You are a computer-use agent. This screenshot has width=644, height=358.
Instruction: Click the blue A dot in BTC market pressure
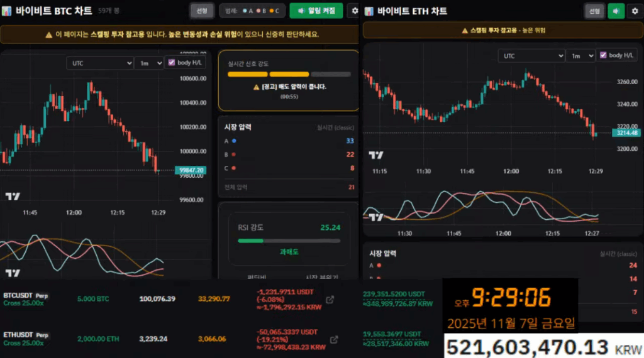point(234,141)
